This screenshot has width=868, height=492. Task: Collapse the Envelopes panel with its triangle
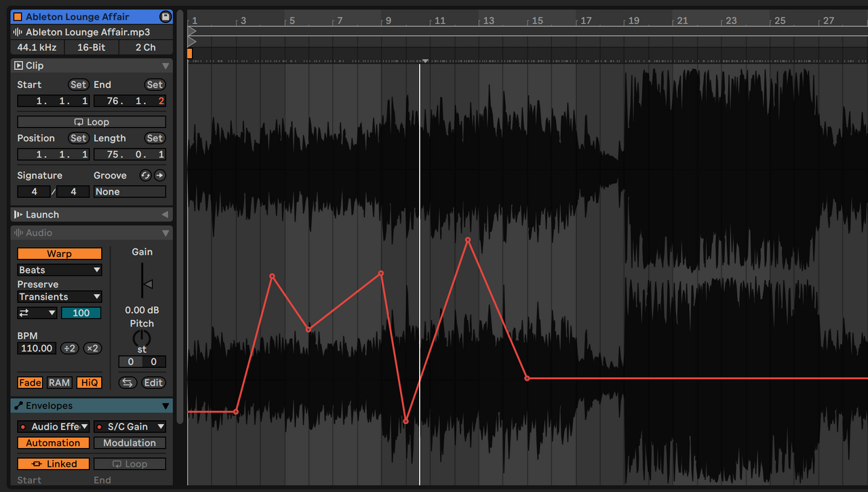point(165,406)
